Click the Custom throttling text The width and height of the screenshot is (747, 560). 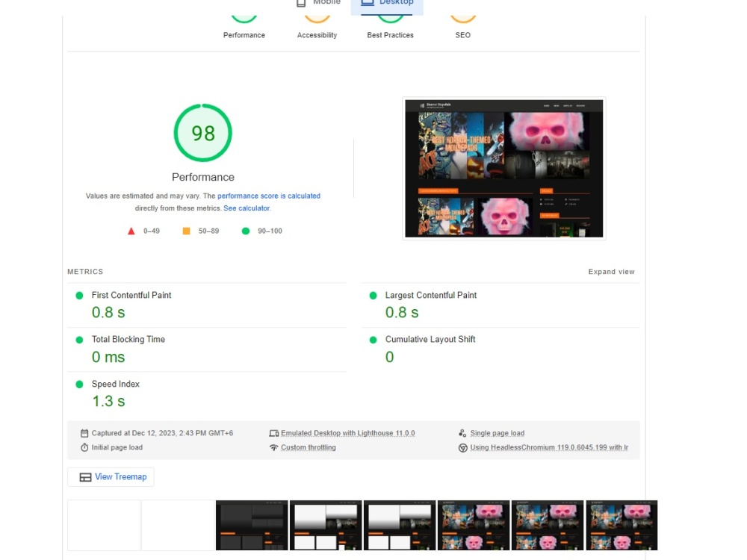pyautogui.click(x=309, y=447)
